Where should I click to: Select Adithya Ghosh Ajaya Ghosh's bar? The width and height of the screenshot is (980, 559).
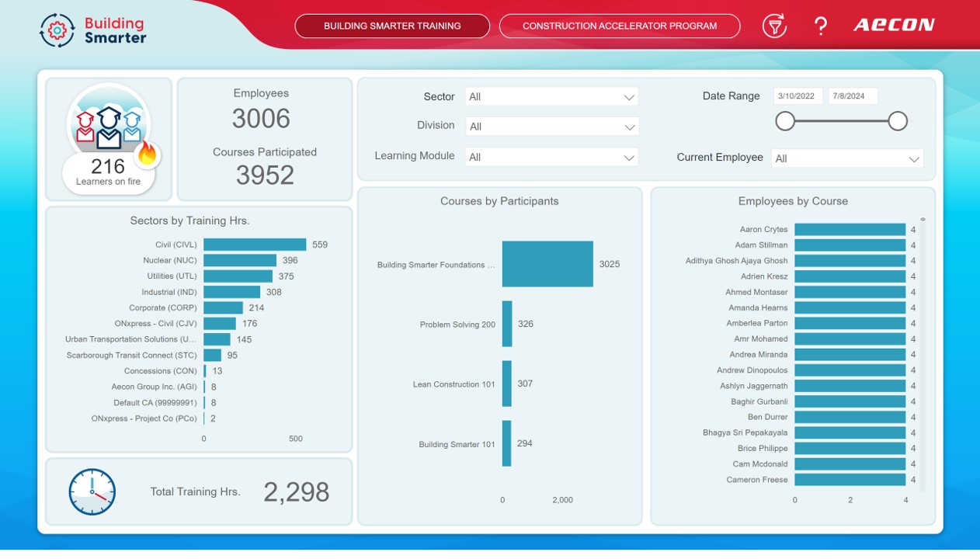click(850, 261)
